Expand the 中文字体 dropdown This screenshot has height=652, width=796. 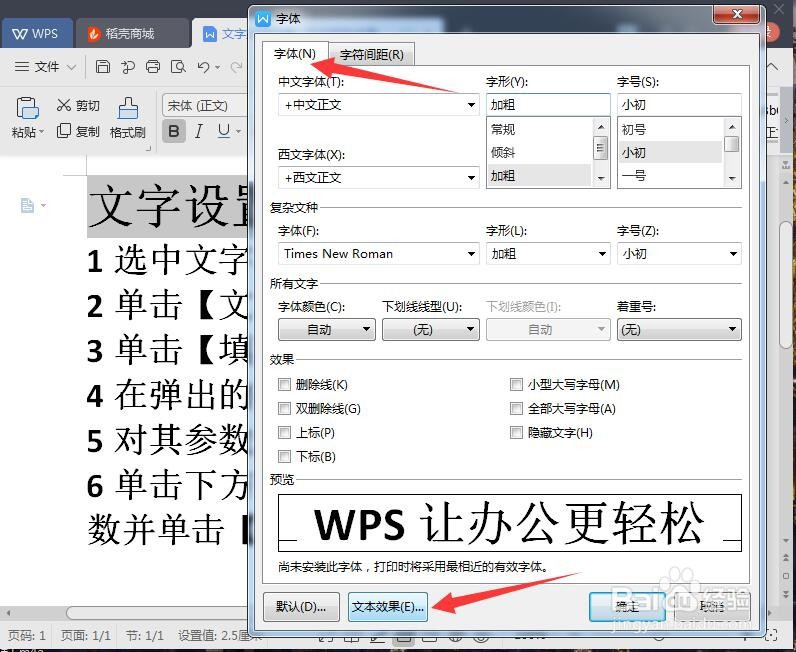(471, 105)
